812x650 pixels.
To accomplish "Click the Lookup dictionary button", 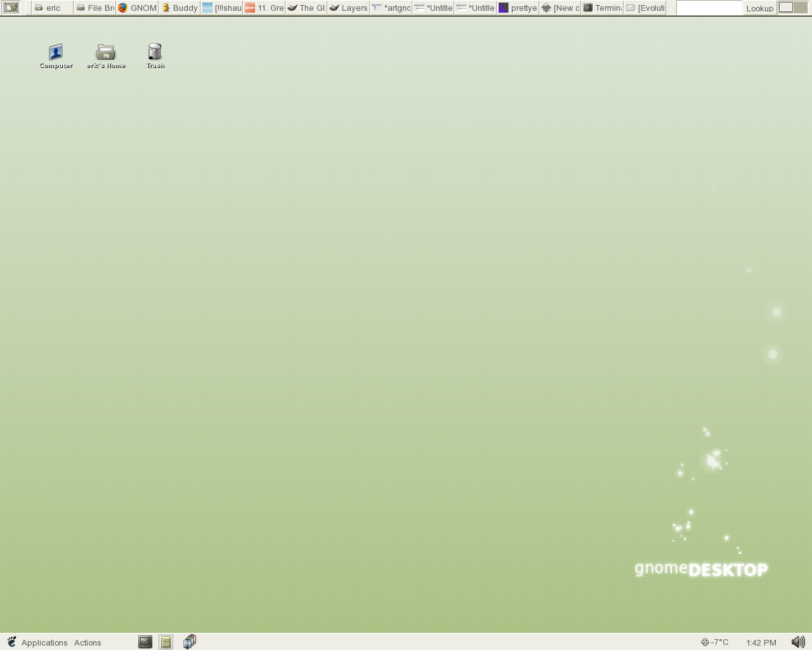I will (x=759, y=8).
